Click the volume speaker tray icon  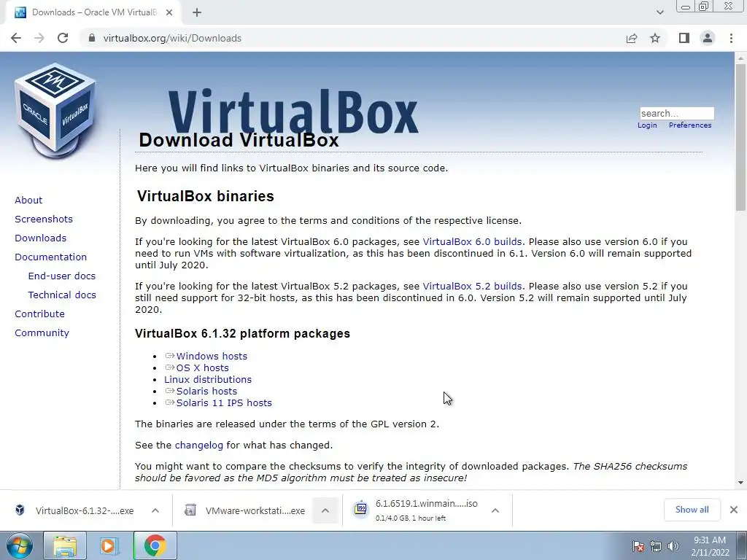click(673, 546)
